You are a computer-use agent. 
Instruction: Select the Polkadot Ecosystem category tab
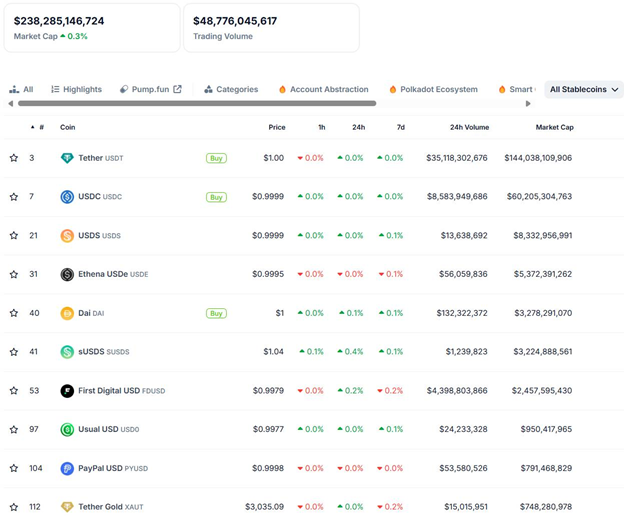[x=434, y=89]
